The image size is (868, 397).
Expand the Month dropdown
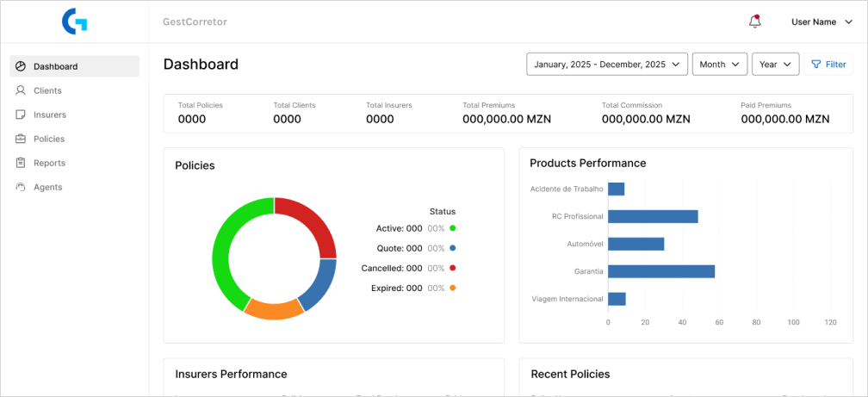[719, 65]
